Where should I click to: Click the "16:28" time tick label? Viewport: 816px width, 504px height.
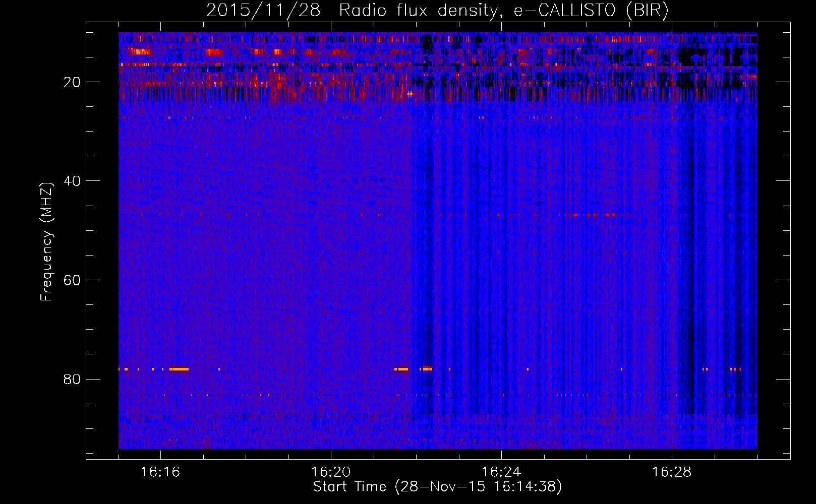672,472
